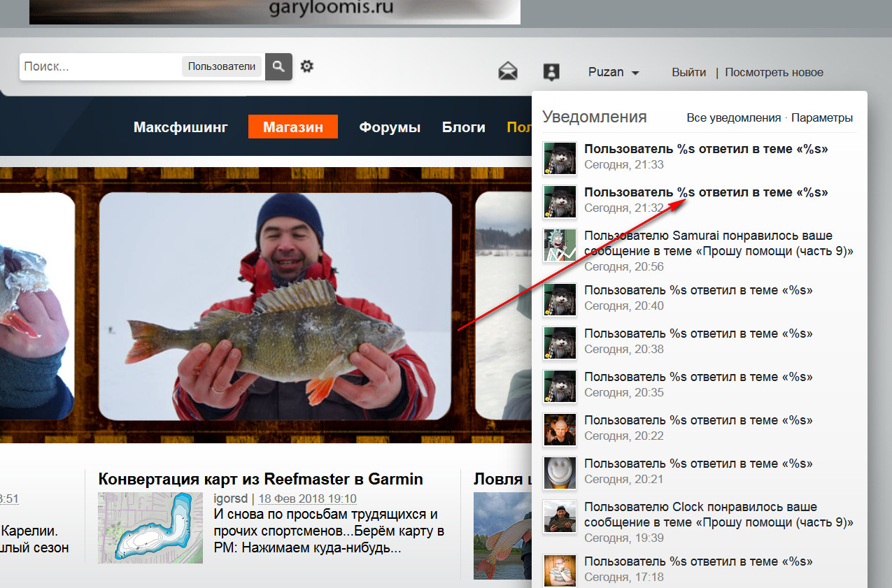The height and width of the screenshot is (588, 892).
Task: Click the Выйти logout link
Action: [x=688, y=72]
